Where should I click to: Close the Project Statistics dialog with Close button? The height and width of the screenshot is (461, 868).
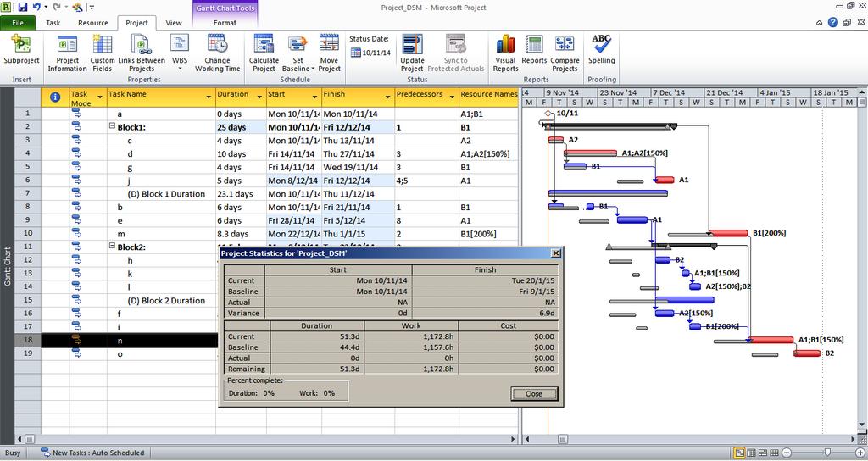click(534, 393)
